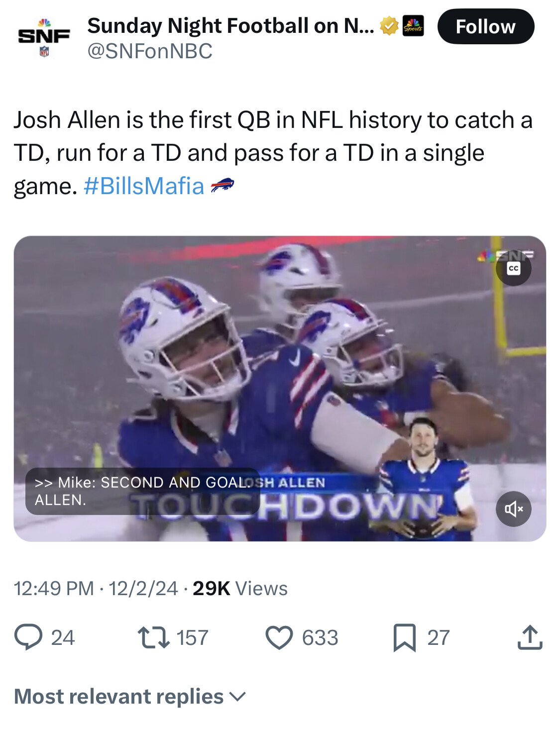The width and height of the screenshot is (560, 731).
Task: Click the gold verified badge
Action: (389, 26)
